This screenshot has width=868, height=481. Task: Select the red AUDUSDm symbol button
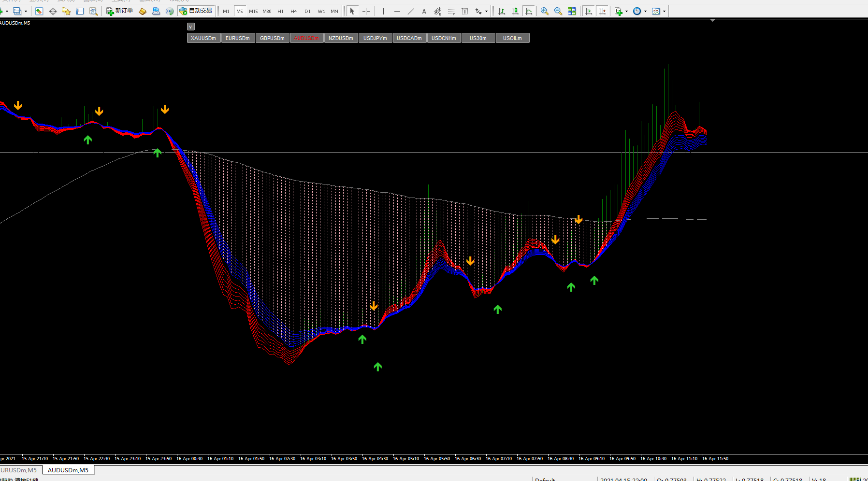[306, 38]
